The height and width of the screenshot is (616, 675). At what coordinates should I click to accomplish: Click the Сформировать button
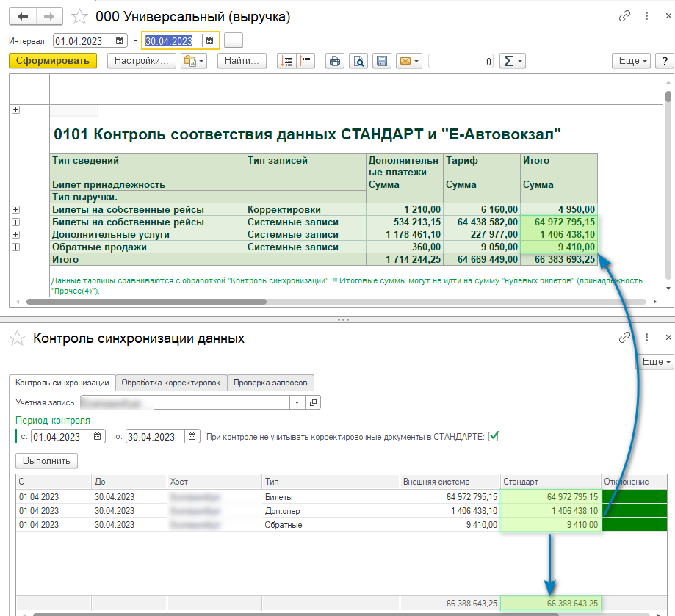tap(54, 61)
